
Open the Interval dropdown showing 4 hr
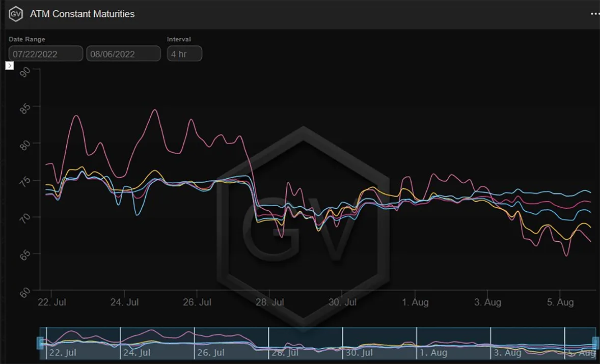(184, 53)
